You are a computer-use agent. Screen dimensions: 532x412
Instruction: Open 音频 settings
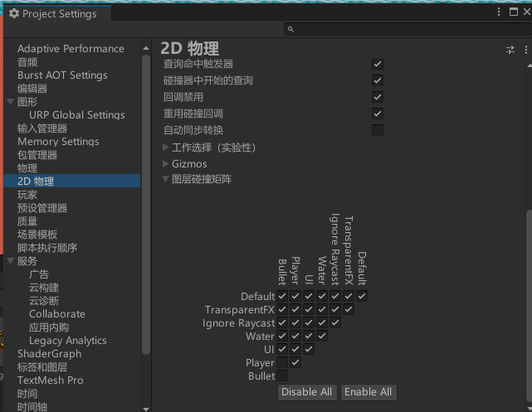[27, 62]
